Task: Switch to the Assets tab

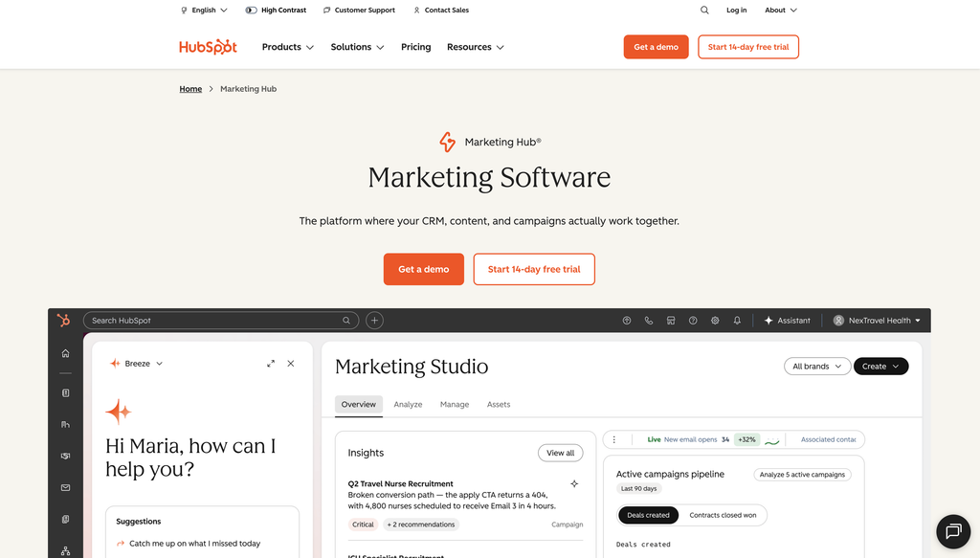Action: 499,405
